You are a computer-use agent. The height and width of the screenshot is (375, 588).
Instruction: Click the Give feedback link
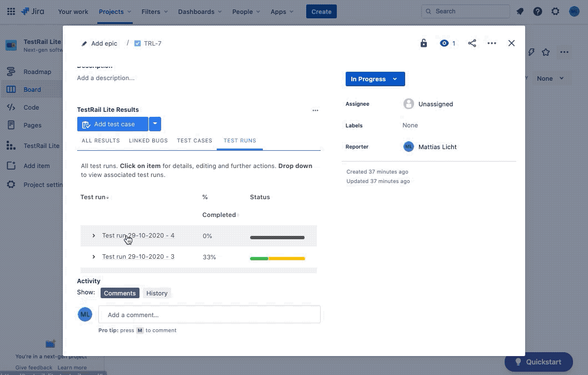34,368
